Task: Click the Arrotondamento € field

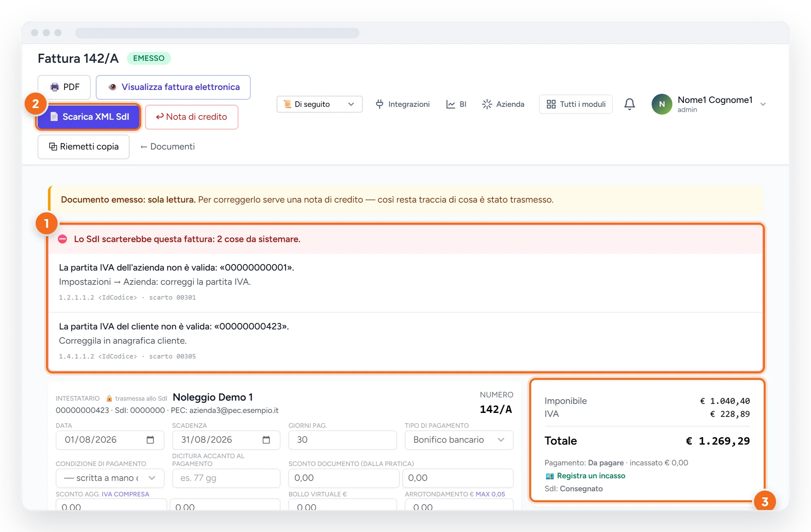Action: tap(459, 504)
